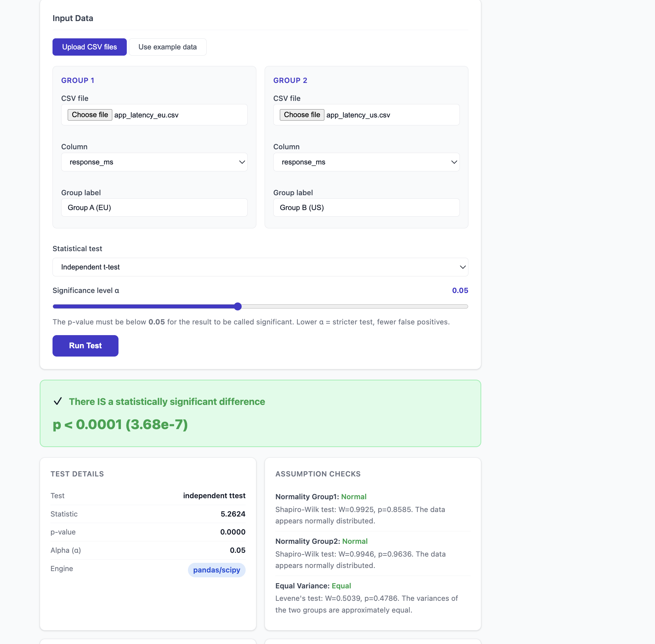Switch to Use example data tab

[x=168, y=47]
